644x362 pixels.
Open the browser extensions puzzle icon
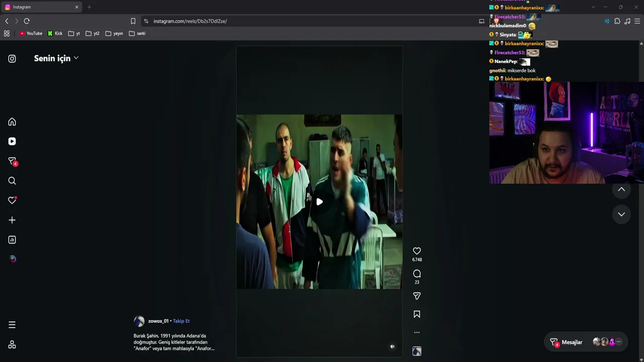point(617,21)
